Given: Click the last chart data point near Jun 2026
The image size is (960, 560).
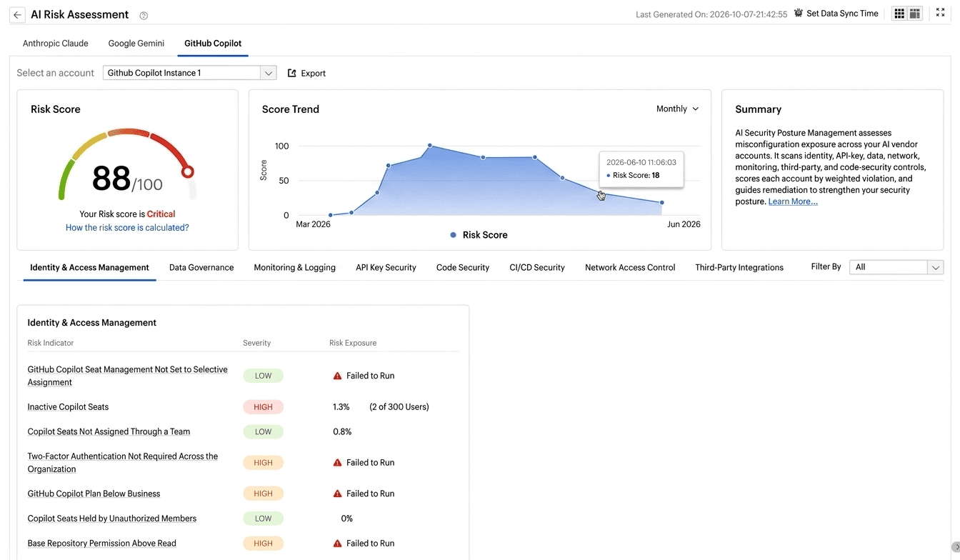Looking at the screenshot, I should (662, 203).
